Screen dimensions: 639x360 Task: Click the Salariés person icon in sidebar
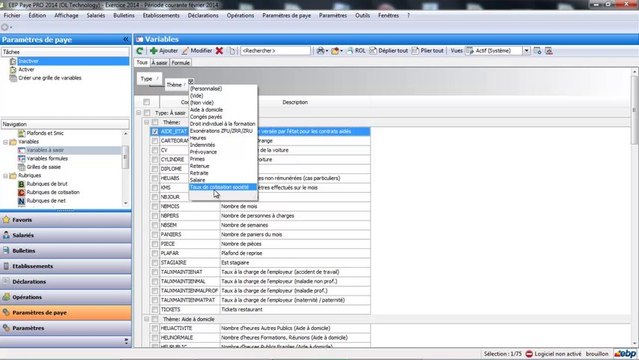(6, 235)
